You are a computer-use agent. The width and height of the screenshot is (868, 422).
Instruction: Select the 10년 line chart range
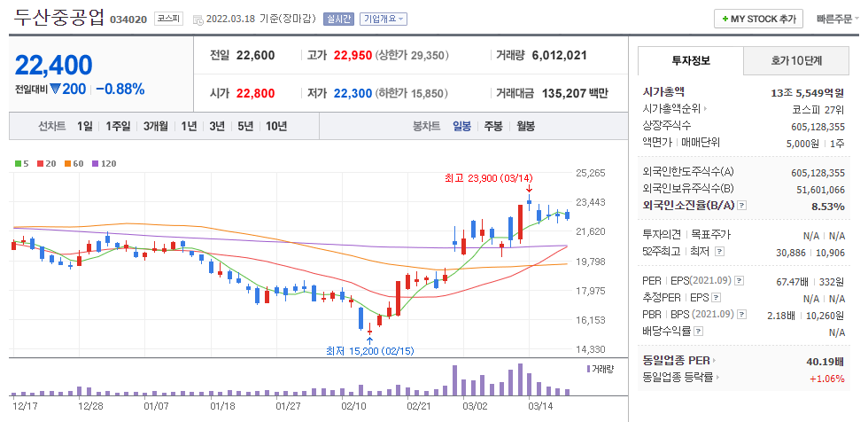[276, 126]
